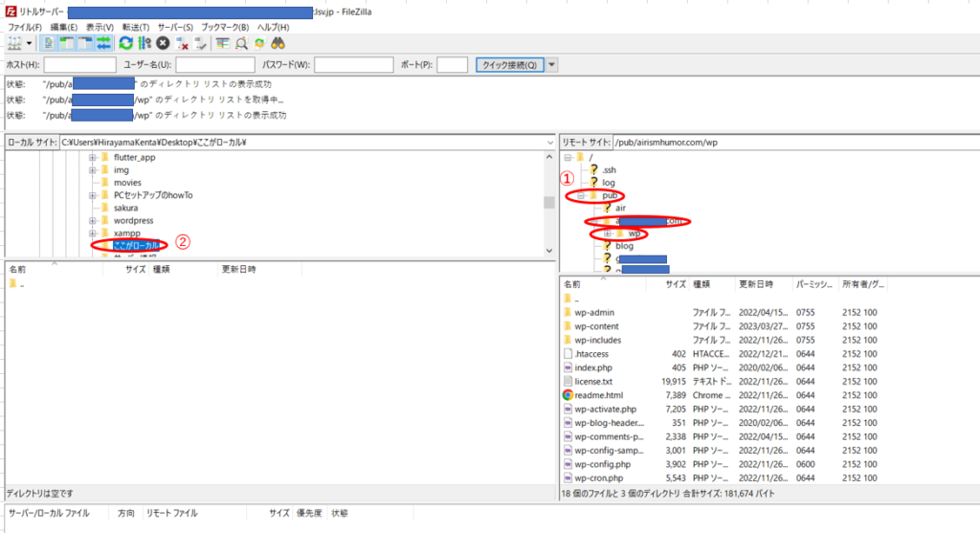This screenshot has height=533, width=980.
Task: Click the パスワード(W) input field
Action: tap(354, 64)
